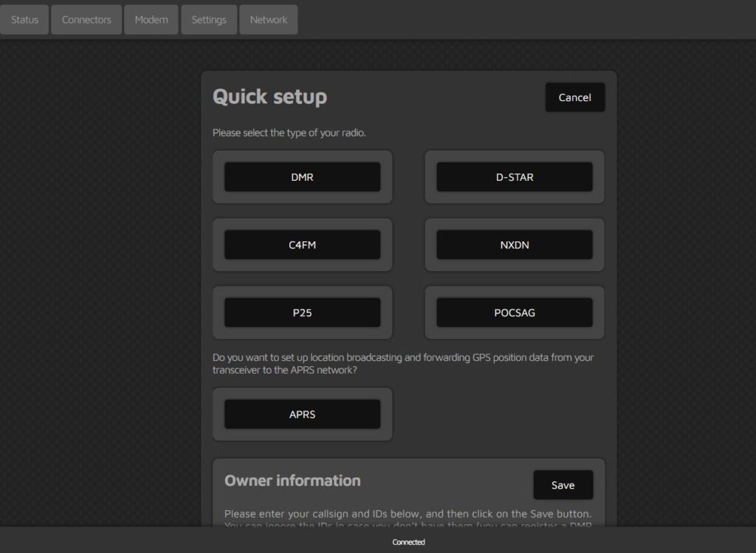Viewport: 756px width, 553px height.
Task: Click the Connected status indicator
Action: [x=408, y=542]
